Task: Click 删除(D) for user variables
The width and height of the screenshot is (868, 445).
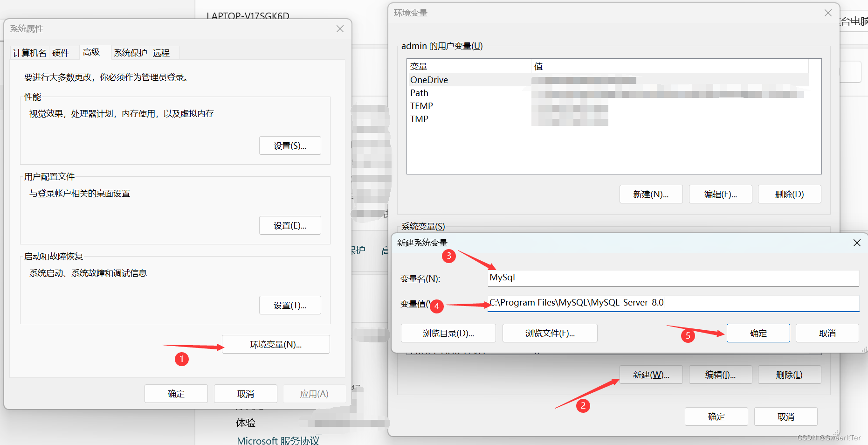Action: tap(789, 194)
